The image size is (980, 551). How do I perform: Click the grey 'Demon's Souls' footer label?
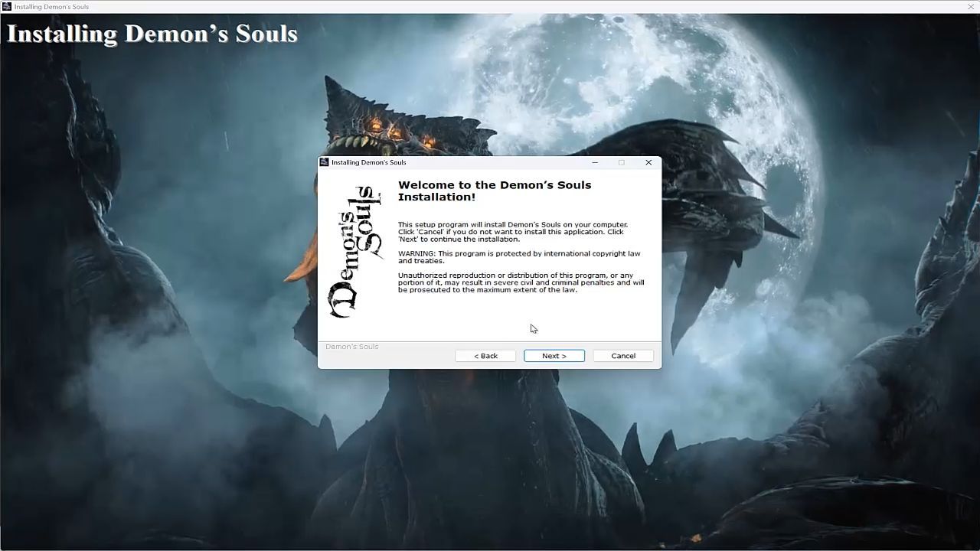[352, 347]
